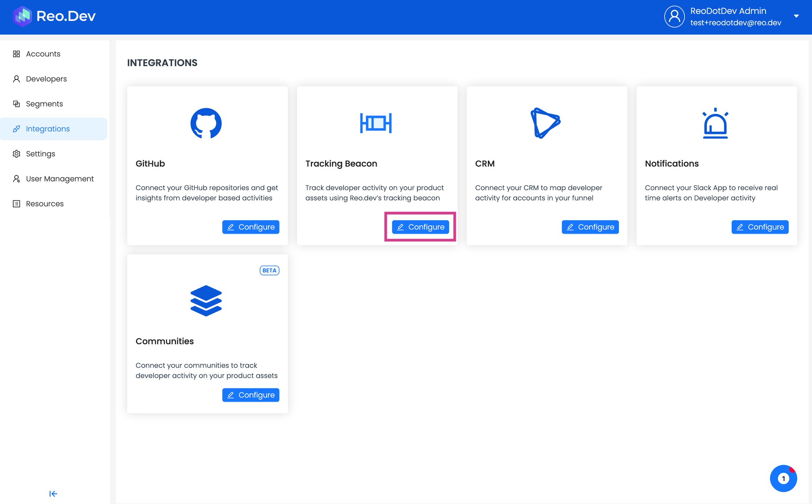Click the BETA badge on Communities
Viewport: 812px width, 504px height.
point(269,270)
